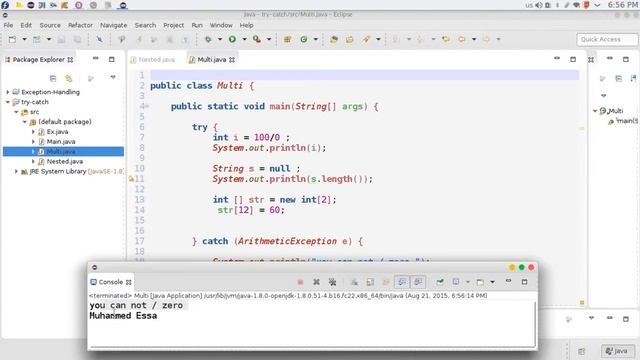Click the system clock showing 6:56 PM
The height and width of the screenshot is (360, 640).
[x=622, y=5]
